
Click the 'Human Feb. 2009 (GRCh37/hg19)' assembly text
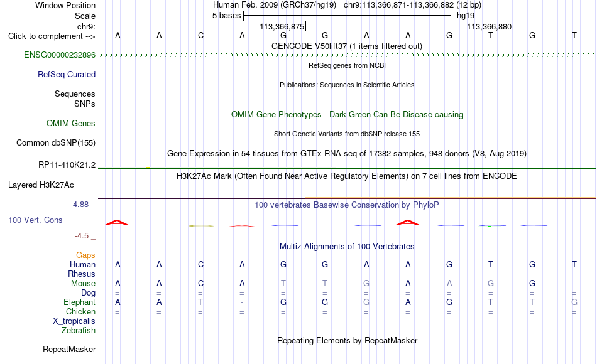pyautogui.click(x=275, y=5)
